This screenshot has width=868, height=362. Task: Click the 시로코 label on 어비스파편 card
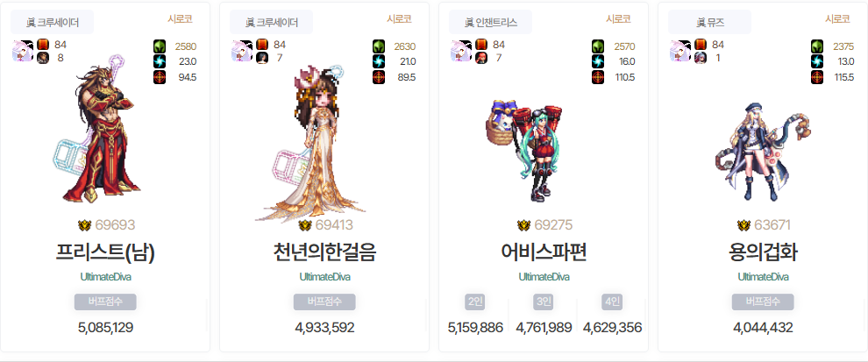click(618, 18)
